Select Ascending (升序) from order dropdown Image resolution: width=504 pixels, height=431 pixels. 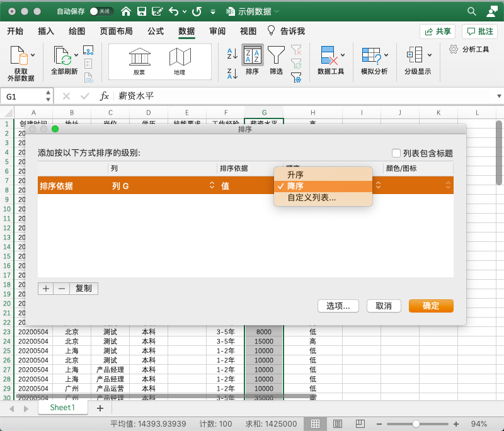pos(295,175)
